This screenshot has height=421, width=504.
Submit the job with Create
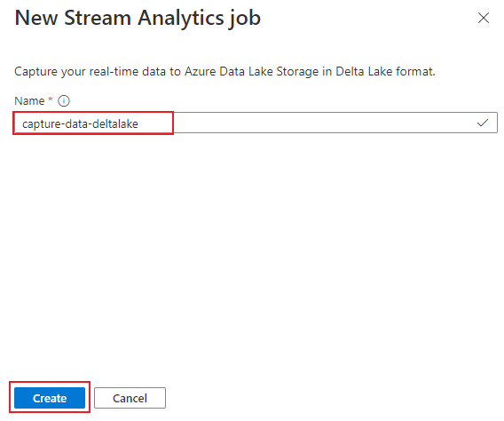(50, 398)
